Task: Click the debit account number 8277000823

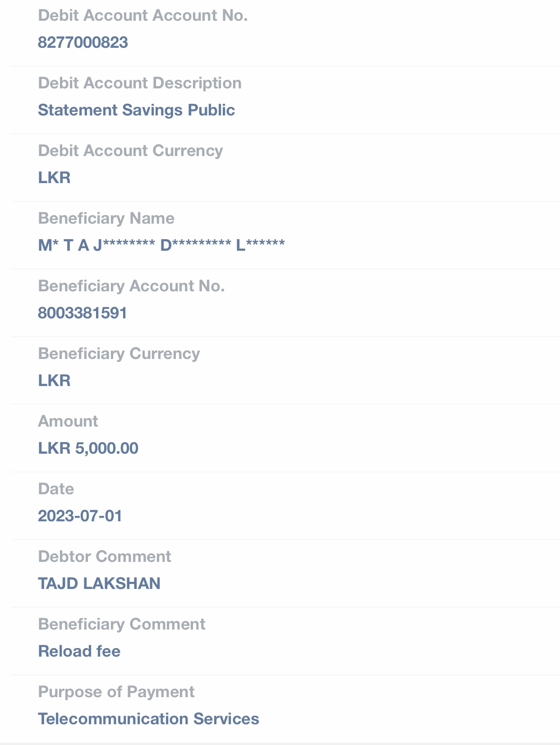Action: (x=83, y=42)
